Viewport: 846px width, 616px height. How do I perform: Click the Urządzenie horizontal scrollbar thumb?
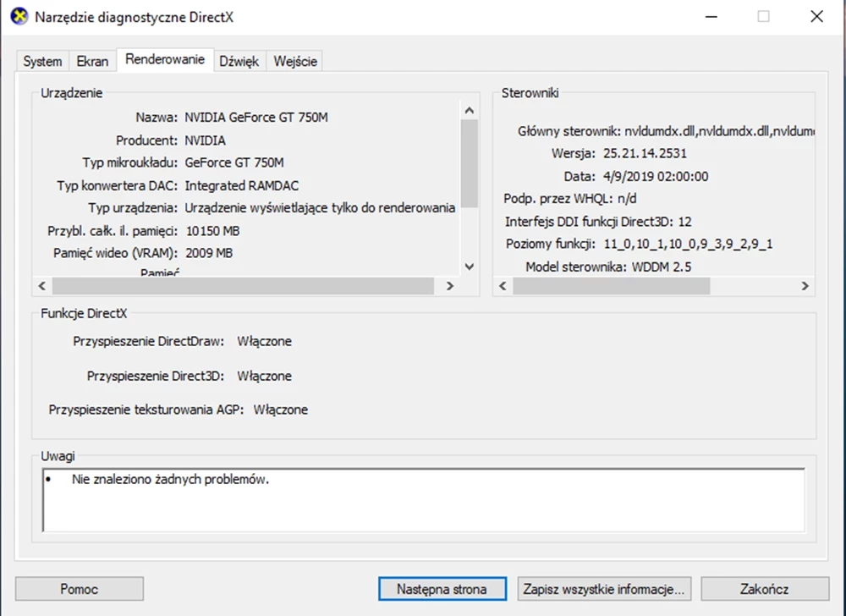(243, 286)
